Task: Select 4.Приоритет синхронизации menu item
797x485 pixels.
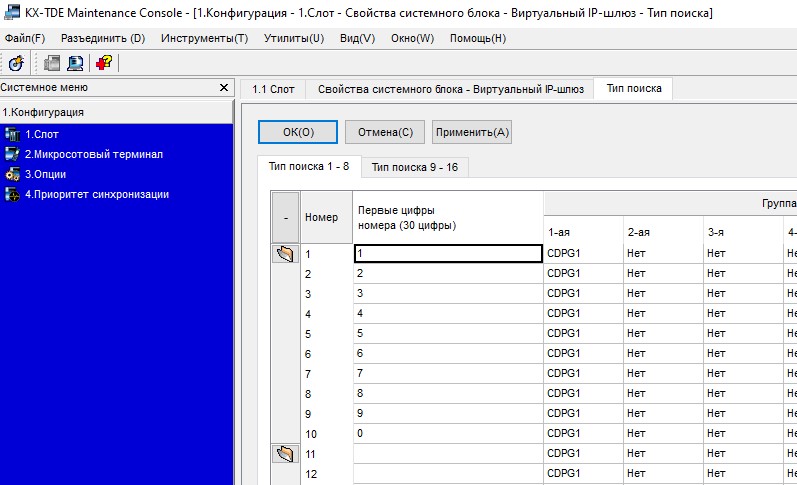Action: click(x=97, y=194)
